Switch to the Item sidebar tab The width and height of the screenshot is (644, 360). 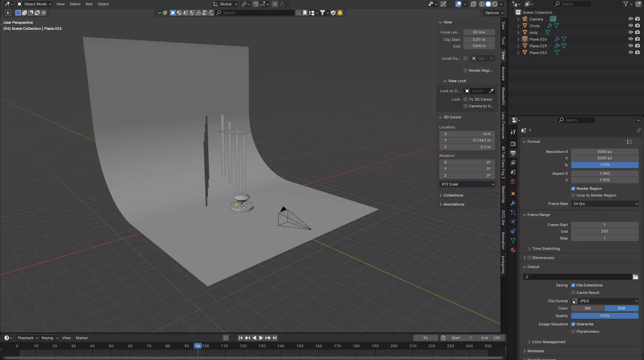click(x=503, y=25)
